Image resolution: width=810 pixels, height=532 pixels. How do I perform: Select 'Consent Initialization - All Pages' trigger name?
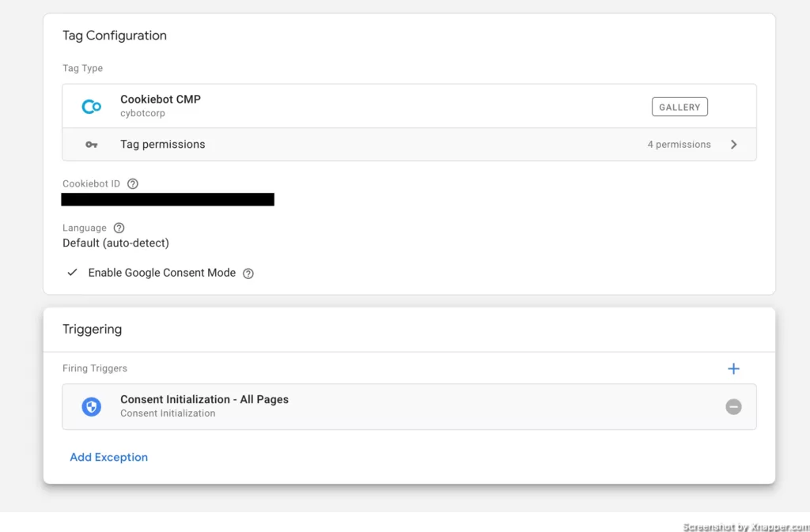(205, 399)
